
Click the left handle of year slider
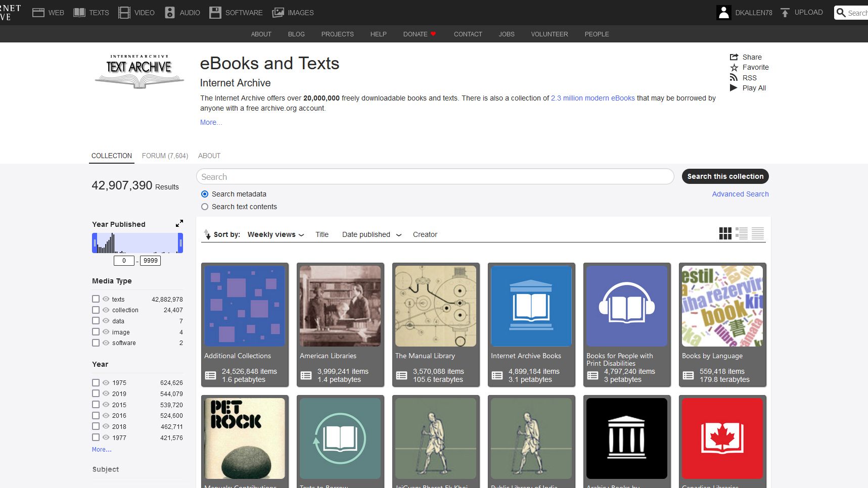tap(95, 243)
